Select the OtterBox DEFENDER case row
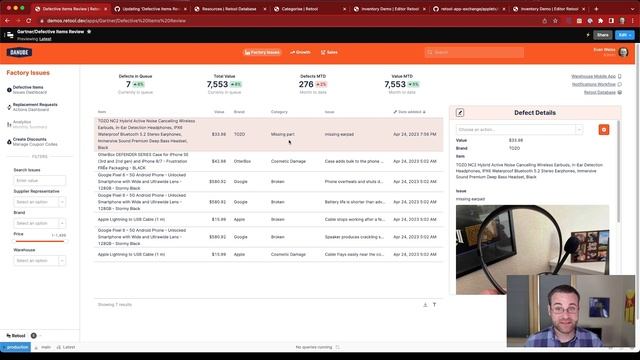Image resolution: width=640 pixels, height=360 pixels. [269, 161]
